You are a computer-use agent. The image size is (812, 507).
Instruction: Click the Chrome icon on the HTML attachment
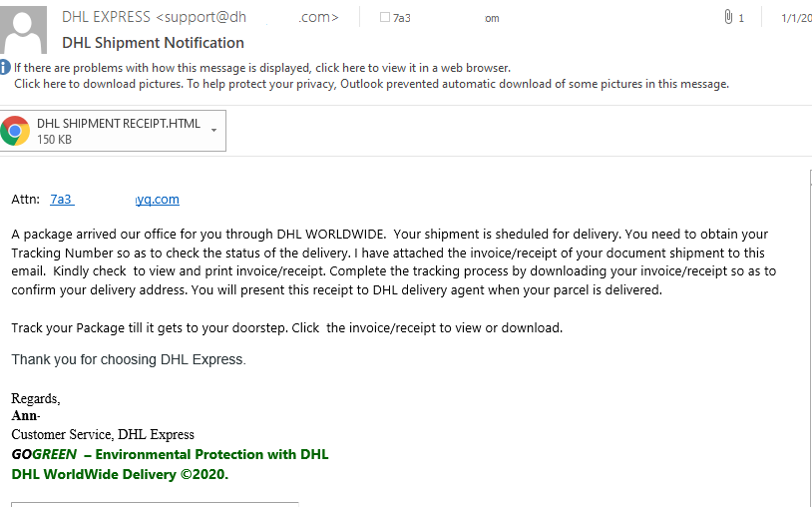click(15, 131)
